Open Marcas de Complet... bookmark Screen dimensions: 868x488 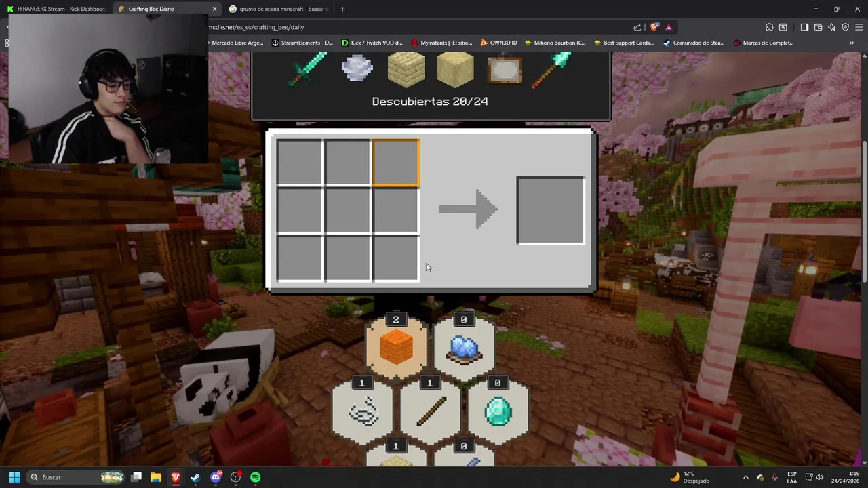pos(763,43)
